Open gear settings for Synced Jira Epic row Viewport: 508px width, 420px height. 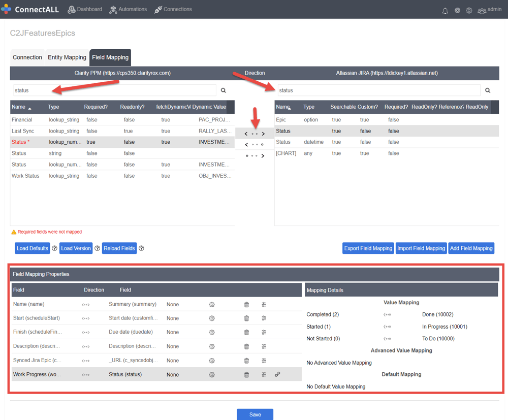point(212,361)
